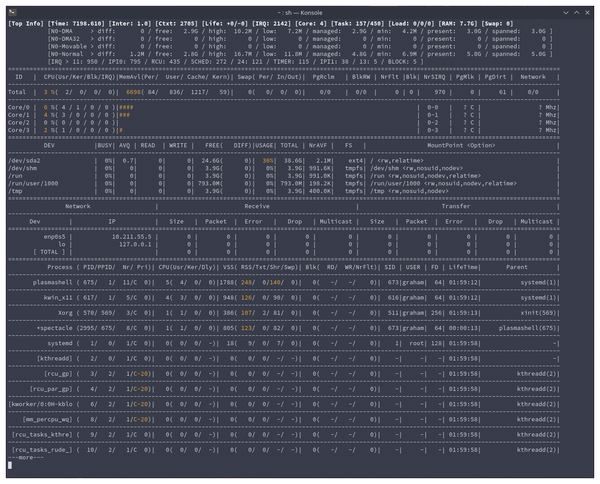Select the '[rcu_par_gp]' process name
The height and width of the screenshot is (484, 600).
pyautogui.click(x=51, y=389)
